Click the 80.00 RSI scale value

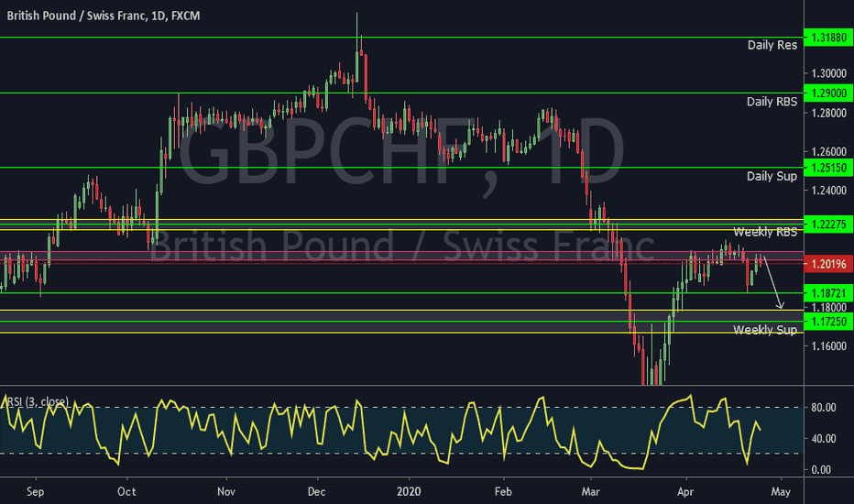click(x=823, y=408)
